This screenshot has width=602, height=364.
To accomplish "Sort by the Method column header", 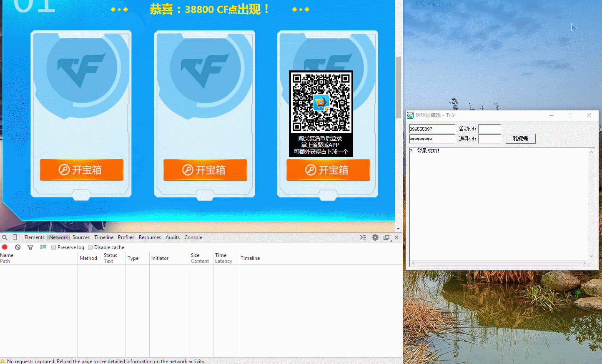I will (x=90, y=258).
